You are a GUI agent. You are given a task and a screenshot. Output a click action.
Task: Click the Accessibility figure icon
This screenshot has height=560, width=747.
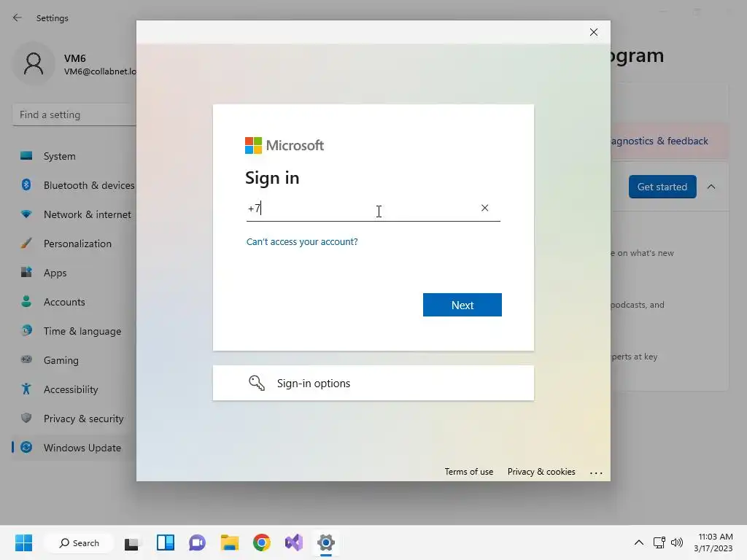(26, 389)
